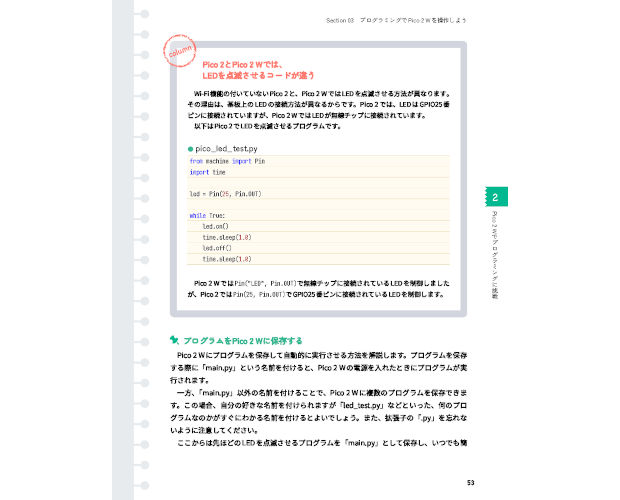Viewport: 620px width, 500px height.
Task: Click the led.off() code line
Action: (217, 248)
